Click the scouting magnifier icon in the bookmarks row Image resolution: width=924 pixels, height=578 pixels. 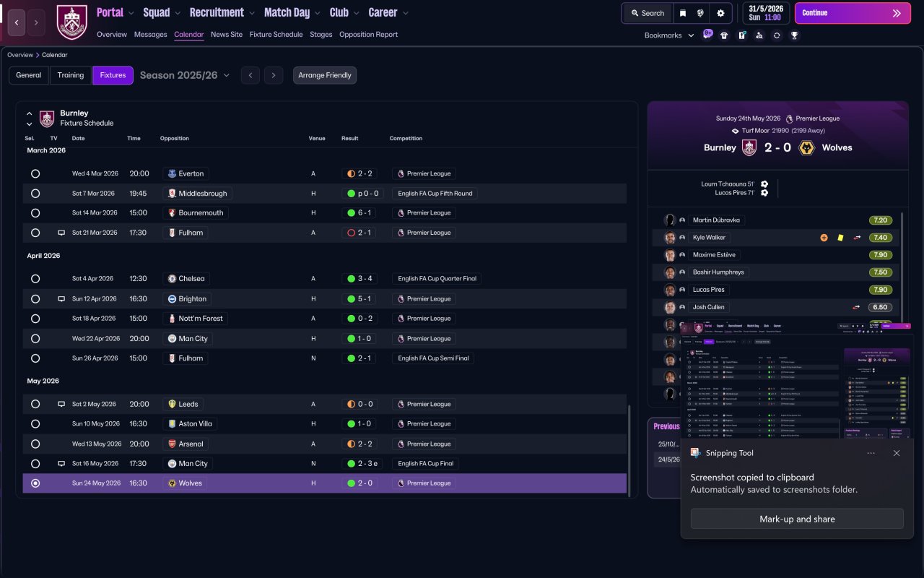click(x=759, y=35)
